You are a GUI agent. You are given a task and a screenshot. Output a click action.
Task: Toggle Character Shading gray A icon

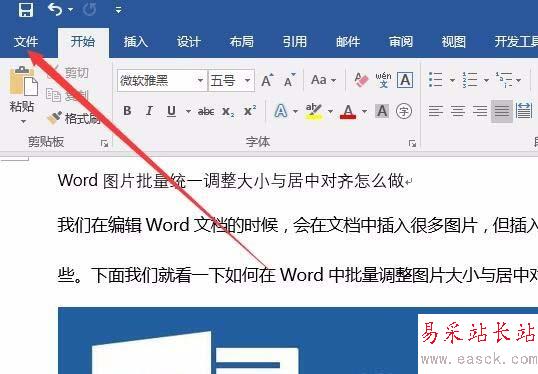click(382, 111)
